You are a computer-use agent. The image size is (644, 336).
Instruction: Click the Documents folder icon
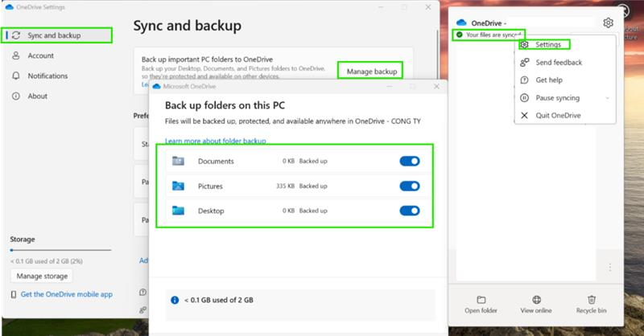tap(178, 161)
